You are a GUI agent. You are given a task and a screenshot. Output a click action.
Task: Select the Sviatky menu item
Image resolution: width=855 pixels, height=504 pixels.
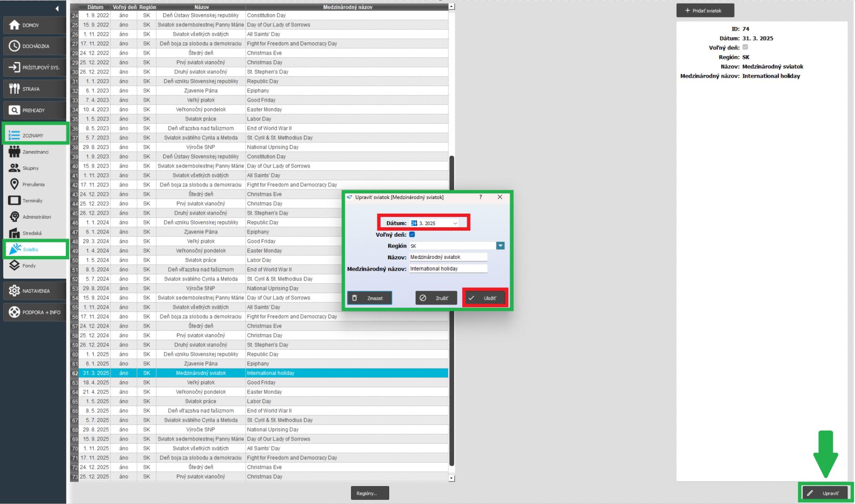pos(35,249)
